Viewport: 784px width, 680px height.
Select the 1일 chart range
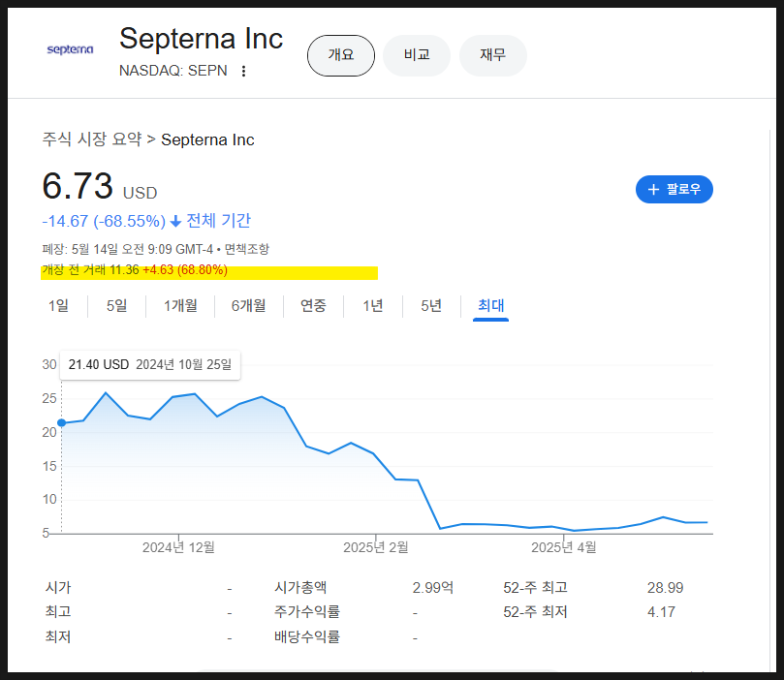58,305
